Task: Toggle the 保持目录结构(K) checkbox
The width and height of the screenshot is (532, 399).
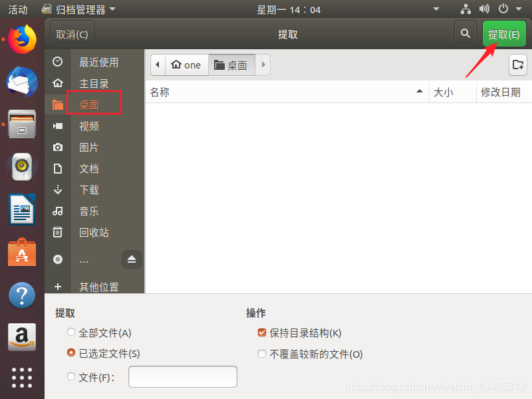Action: pyautogui.click(x=262, y=332)
